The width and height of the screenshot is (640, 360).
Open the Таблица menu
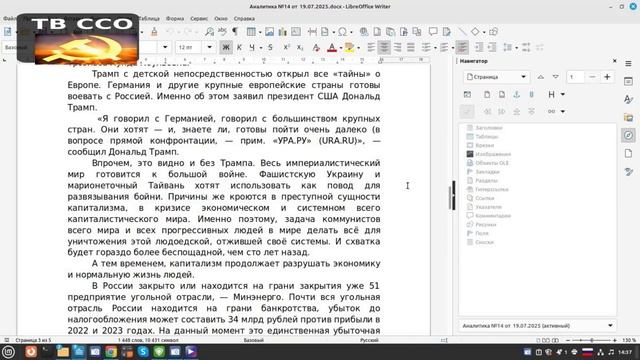tap(149, 18)
